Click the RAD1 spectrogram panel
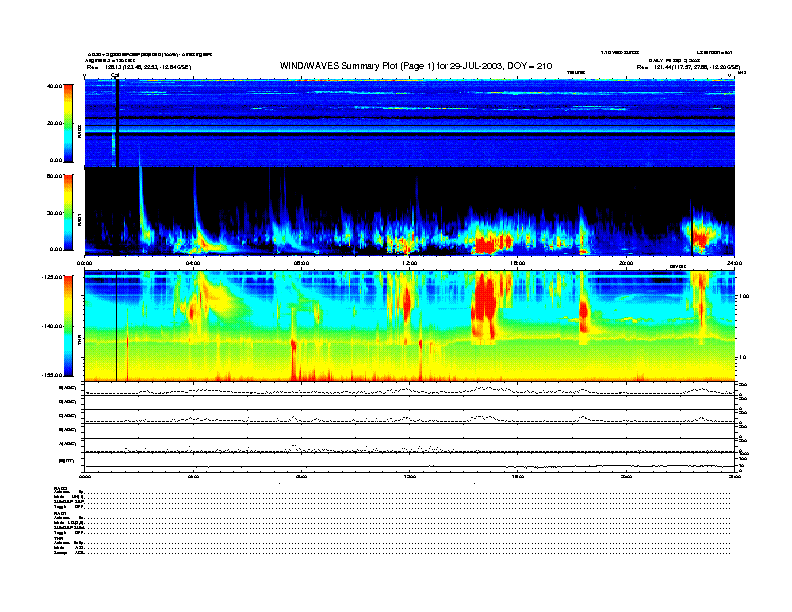792x612 pixels. [x=410, y=211]
